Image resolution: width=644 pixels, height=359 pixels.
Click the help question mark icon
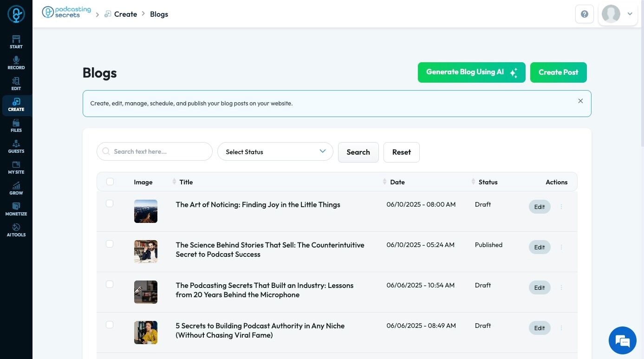(x=584, y=14)
